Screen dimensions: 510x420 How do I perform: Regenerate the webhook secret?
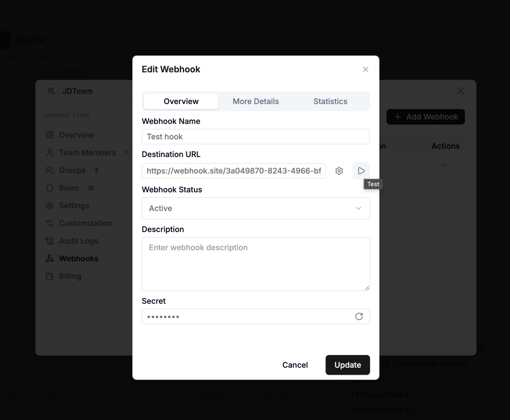359,316
